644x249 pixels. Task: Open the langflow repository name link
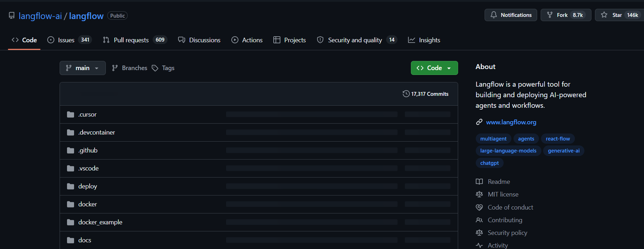(86, 16)
